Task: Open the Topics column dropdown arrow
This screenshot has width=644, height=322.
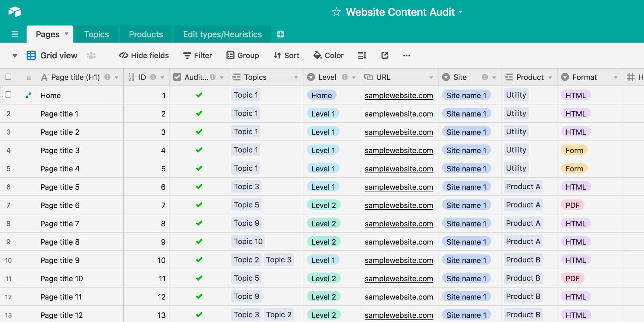Action: tap(296, 78)
